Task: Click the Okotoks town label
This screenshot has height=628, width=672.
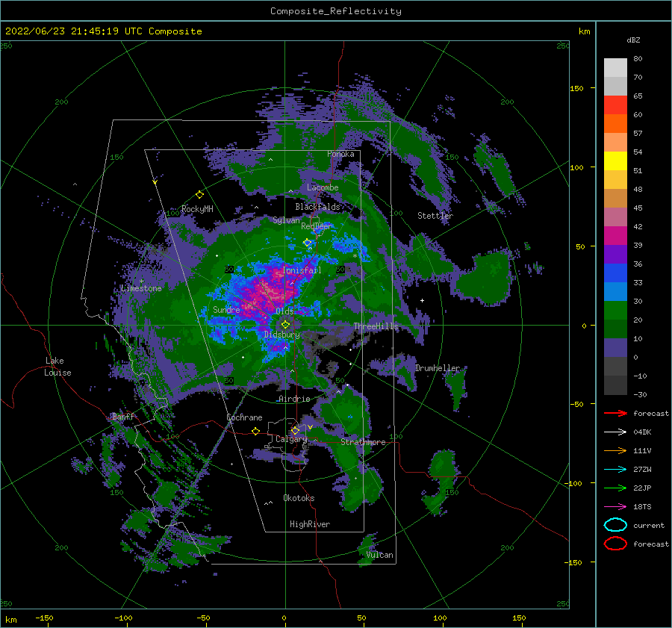Action: tap(299, 498)
